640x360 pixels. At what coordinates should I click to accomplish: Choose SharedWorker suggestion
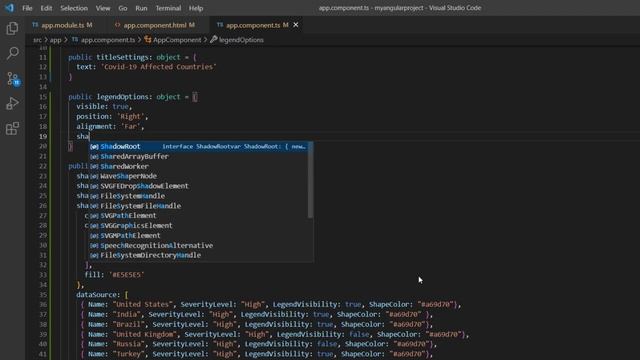(199, 166)
